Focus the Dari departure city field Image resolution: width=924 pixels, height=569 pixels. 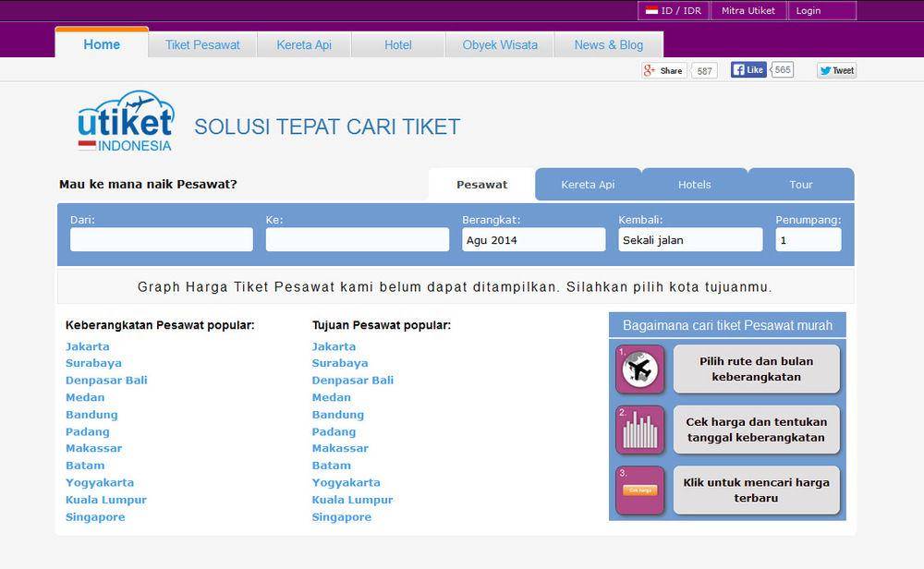pos(162,240)
